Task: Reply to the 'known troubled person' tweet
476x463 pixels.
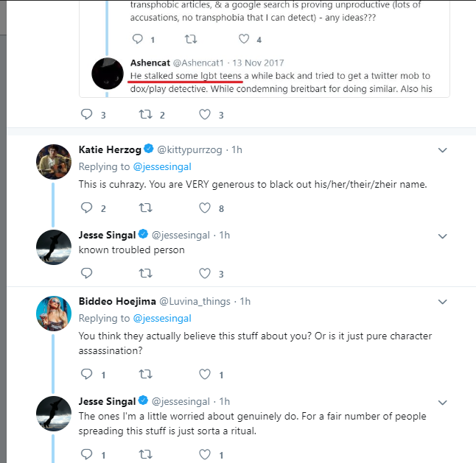Action: tap(86, 273)
